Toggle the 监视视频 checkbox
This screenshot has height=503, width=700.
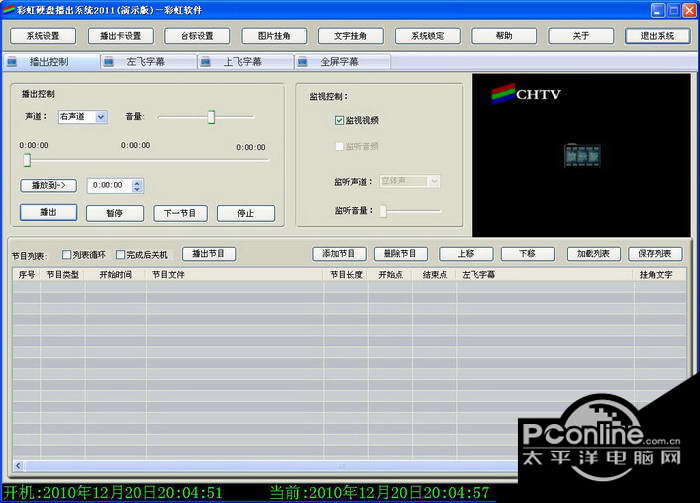tap(339, 121)
